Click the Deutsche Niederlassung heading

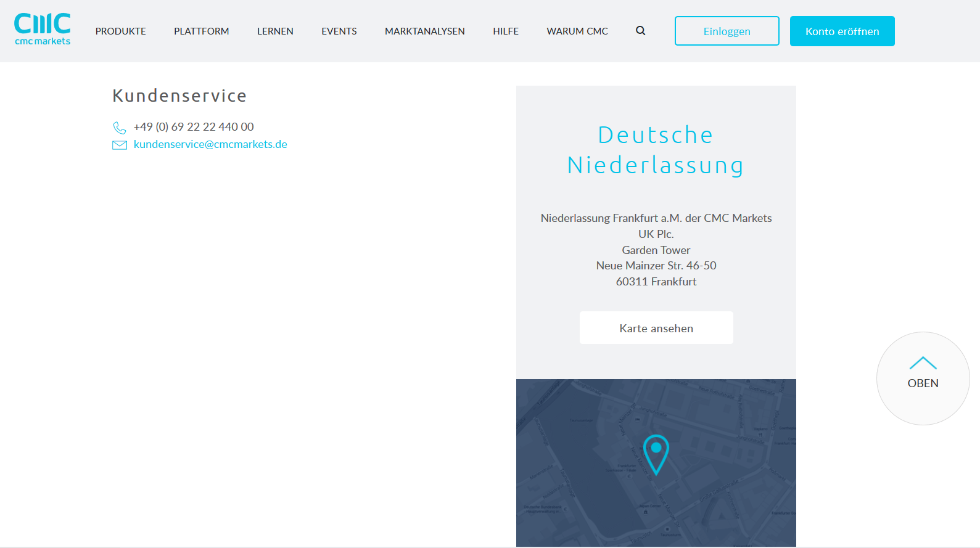(656, 150)
